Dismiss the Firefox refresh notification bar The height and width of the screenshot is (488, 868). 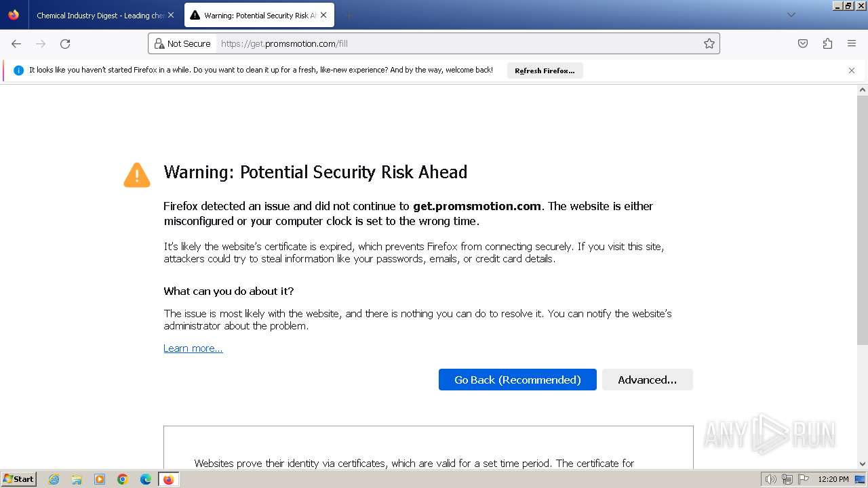click(x=852, y=70)
